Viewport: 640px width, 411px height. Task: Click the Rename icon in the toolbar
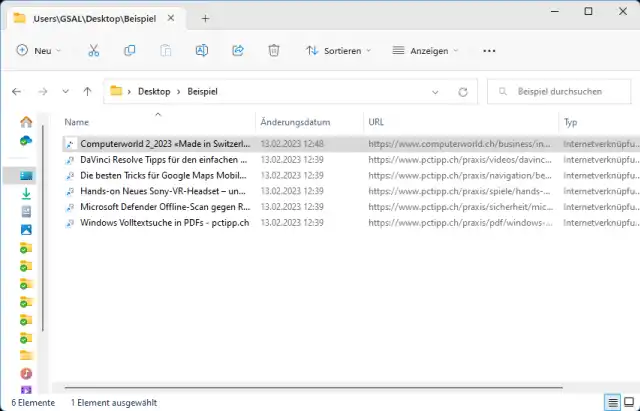[202, 51]
